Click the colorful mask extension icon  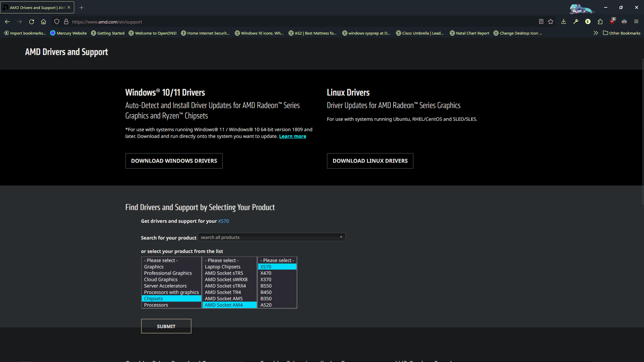(624, 22)
